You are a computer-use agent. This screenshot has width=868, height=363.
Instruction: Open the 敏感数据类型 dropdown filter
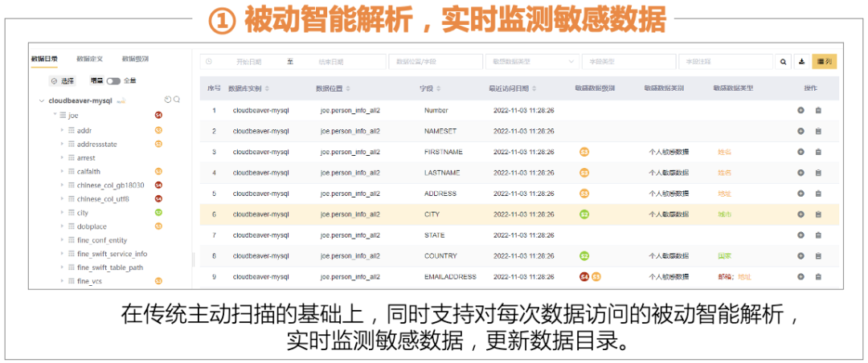[531, 61]
